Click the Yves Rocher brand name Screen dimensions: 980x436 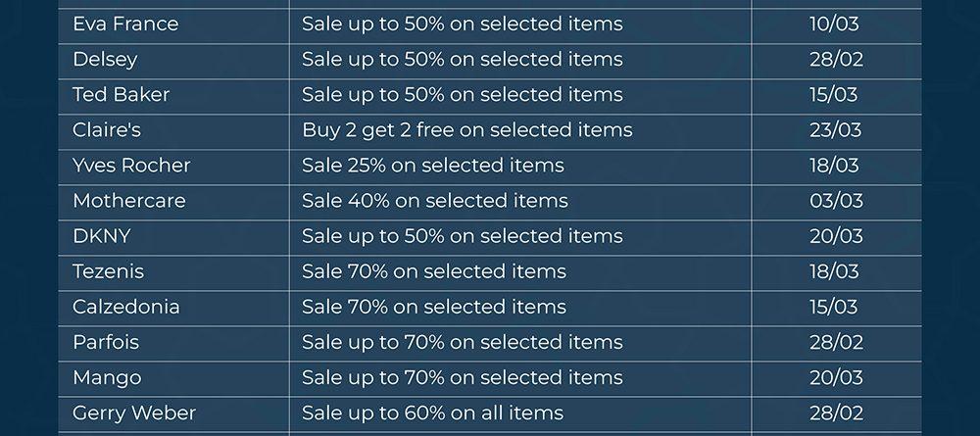(131, 165)
